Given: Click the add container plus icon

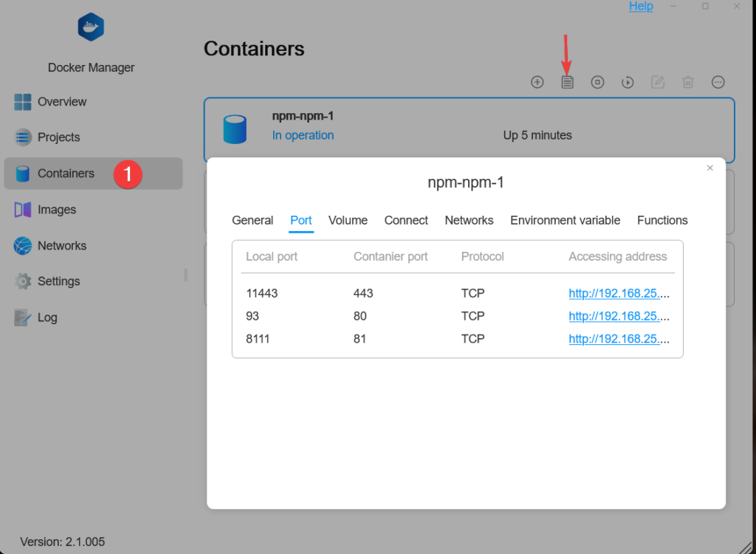Looking at the screenshot, I should [537, 82].
